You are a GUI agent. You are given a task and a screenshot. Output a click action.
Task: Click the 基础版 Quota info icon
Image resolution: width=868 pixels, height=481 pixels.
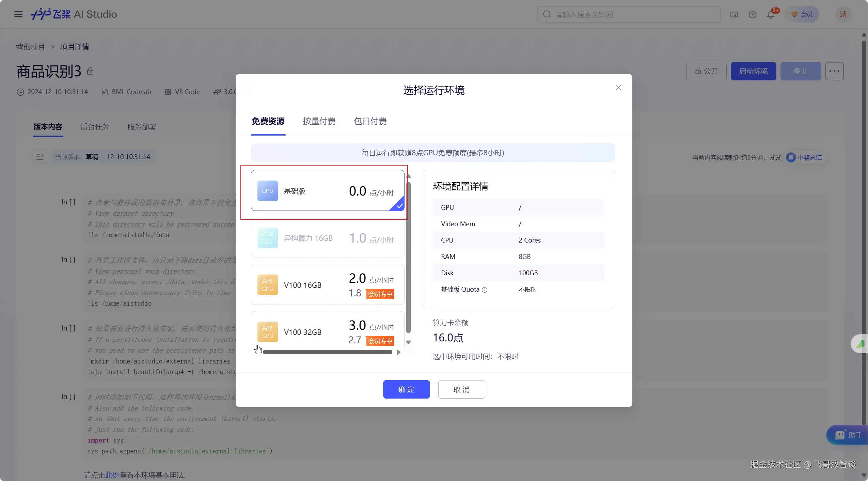tap(485, 290)
